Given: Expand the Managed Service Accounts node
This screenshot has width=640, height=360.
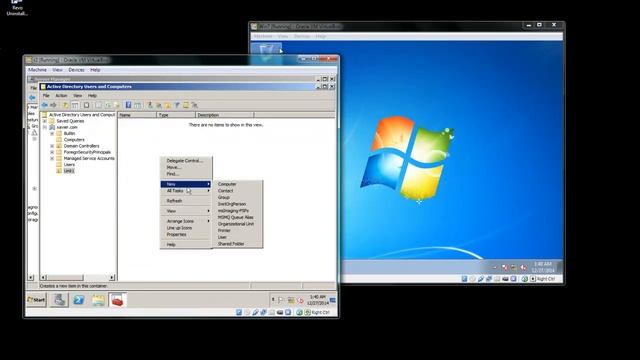Looking at the screenshot, I should [52, 158].
